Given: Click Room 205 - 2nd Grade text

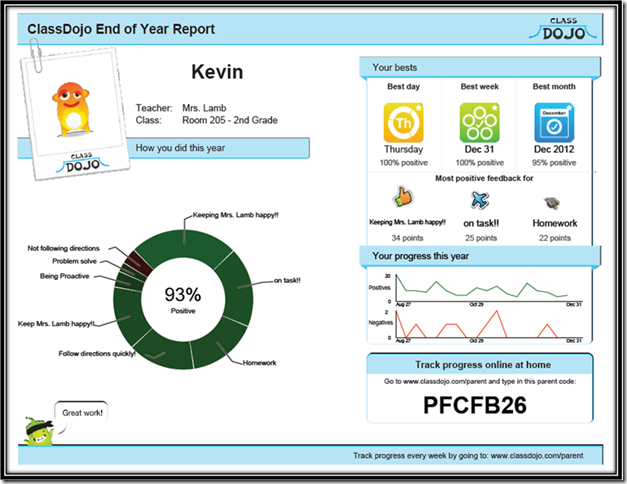Looking at the screenshot, I should click(230, 120).
